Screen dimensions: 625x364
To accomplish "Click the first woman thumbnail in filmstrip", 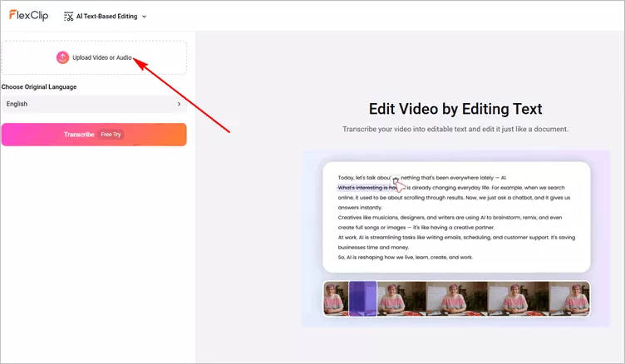I will coord(336,298).
